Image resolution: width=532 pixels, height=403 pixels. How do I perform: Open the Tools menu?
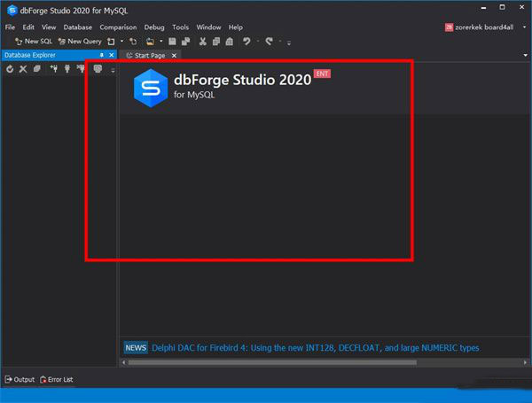[x=180, y=27]
